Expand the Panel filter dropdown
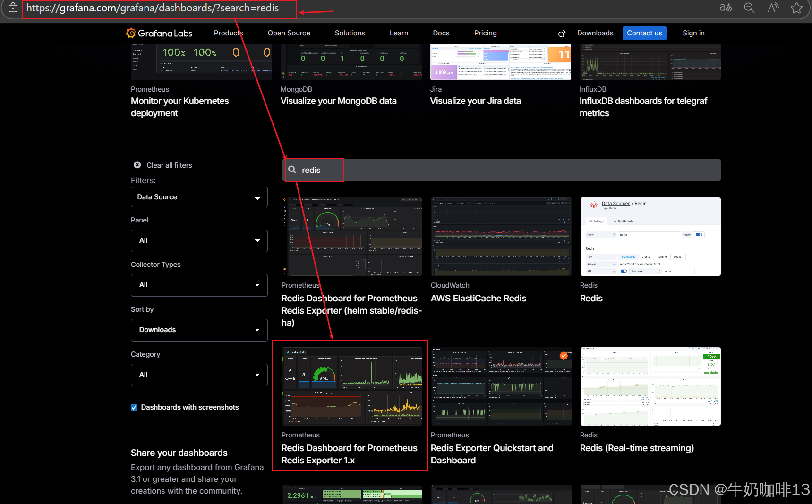812x504 pixels. tap(199, 240)
